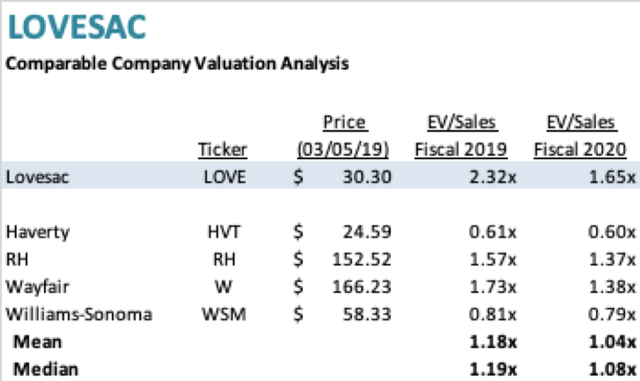
Task: Click Wayfair's 1.73x Fiscal 2019 cell
Action: click(x=493, y=287)
